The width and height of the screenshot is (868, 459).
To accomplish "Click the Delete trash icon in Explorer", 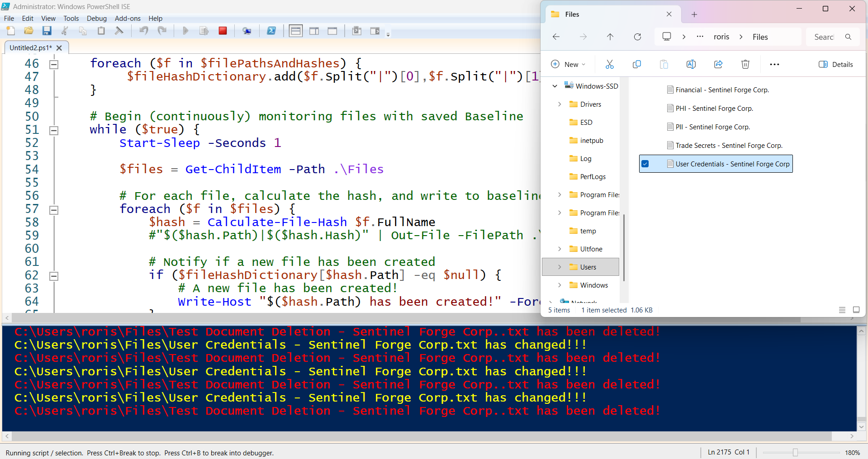I will (745, 64).
